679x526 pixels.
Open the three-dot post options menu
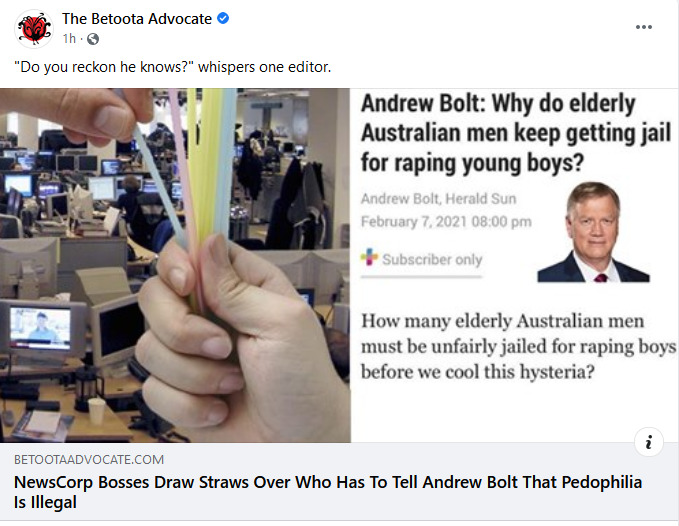pyautogui.click(x=643, y=27)
